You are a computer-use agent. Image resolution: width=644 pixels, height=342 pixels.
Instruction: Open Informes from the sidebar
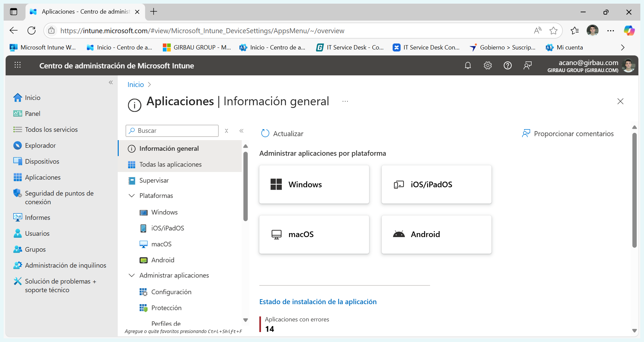(37, 217)
